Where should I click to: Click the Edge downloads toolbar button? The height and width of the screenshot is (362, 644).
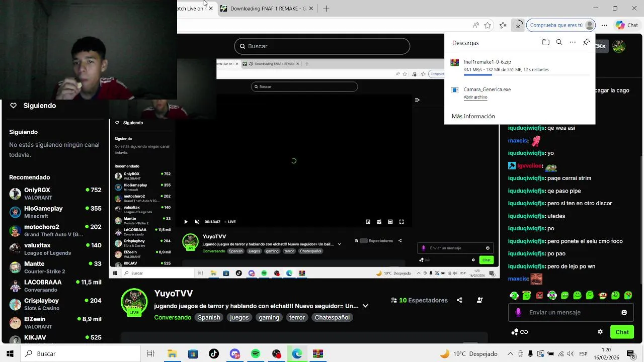click(x=518, y=25)
